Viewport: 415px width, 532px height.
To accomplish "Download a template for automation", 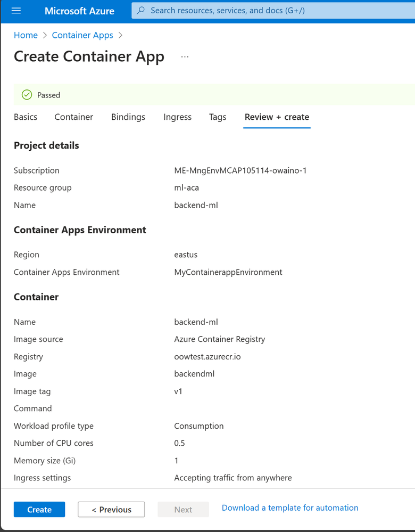I will point(290,508).
